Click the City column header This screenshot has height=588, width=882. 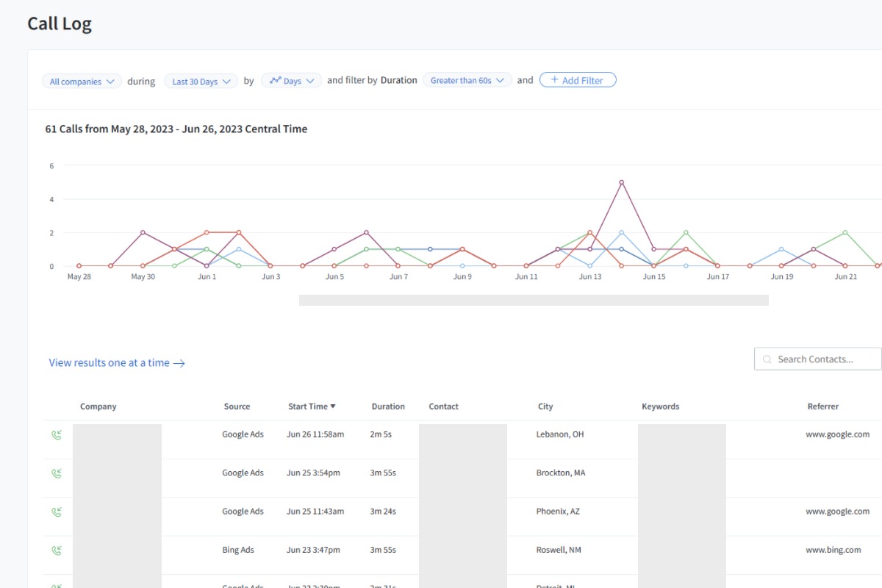545,406
